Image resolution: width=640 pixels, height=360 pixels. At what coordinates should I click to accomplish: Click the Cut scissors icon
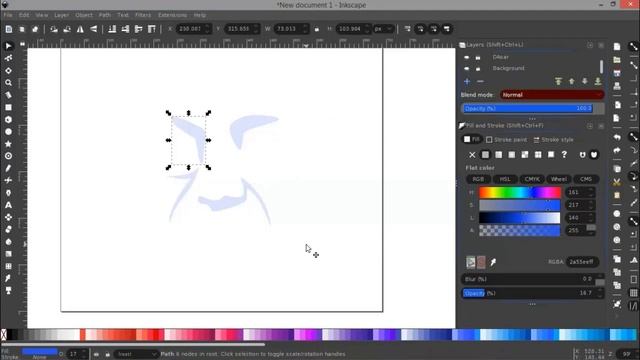[x=617, y=182]
